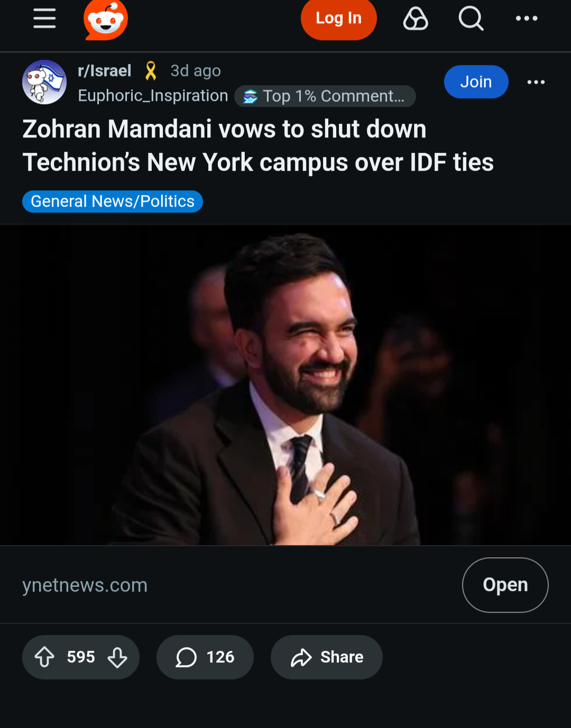Expand the top bar more options menu

[527, 19]
